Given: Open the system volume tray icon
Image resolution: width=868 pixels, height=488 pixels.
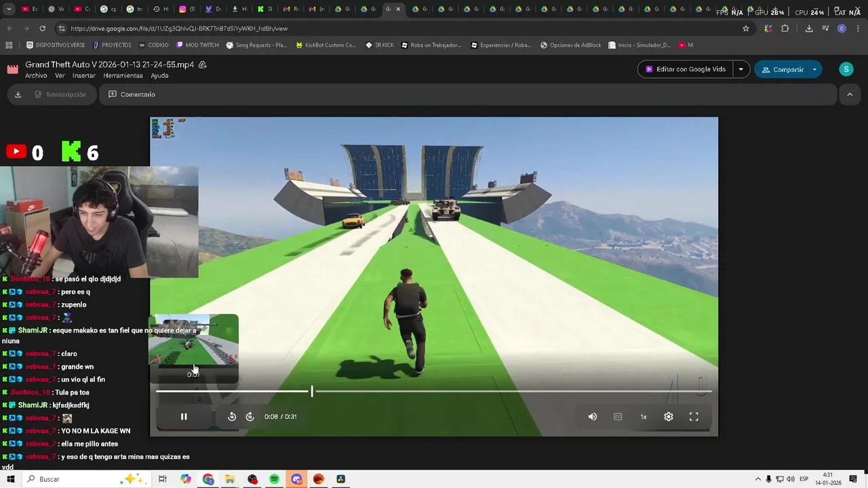Looking at the screenshot, I should pos(790,479).
